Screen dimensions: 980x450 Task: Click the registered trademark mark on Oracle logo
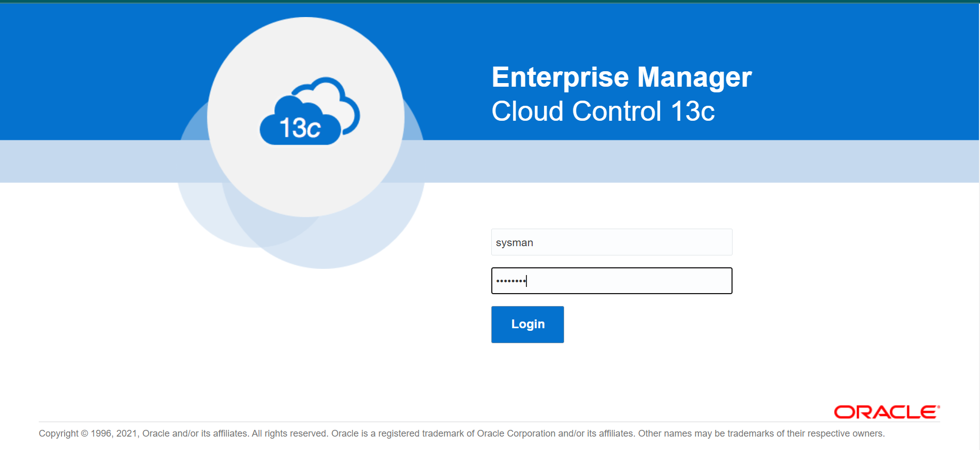pyautogui.click(x=939, y=407)
